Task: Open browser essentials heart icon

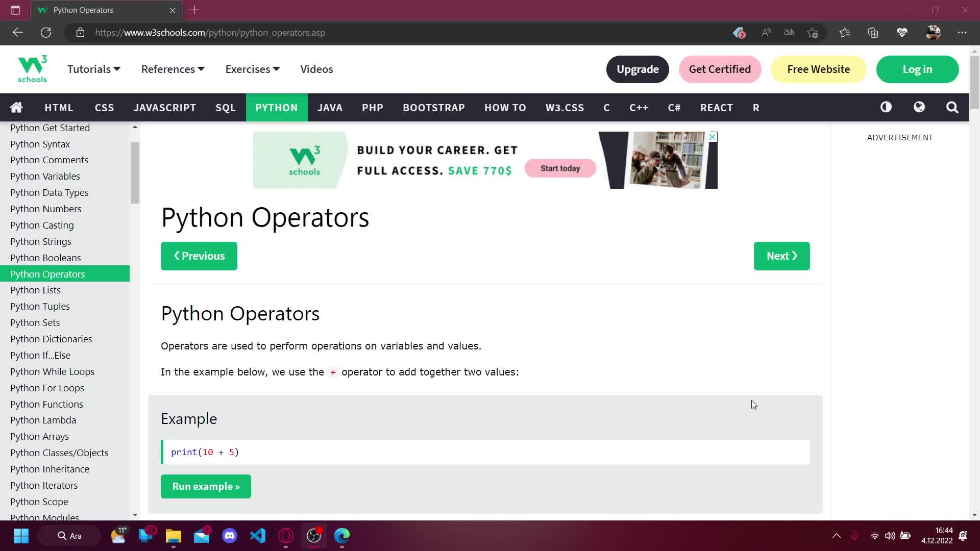Action: [902, 33]
